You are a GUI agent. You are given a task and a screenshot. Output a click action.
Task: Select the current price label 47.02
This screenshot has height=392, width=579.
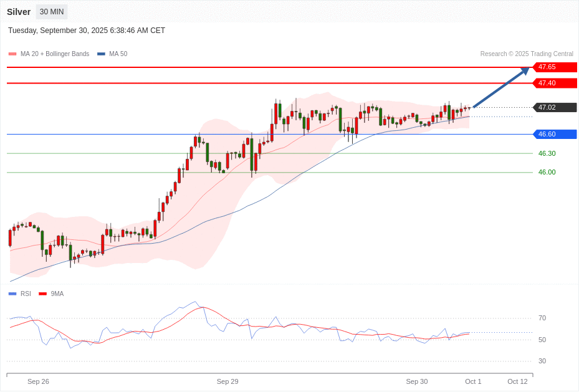[x=555, y=107]
